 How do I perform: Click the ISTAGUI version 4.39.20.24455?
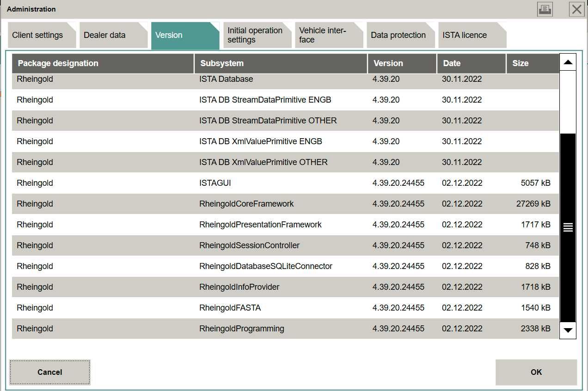[x=398, y=183]
